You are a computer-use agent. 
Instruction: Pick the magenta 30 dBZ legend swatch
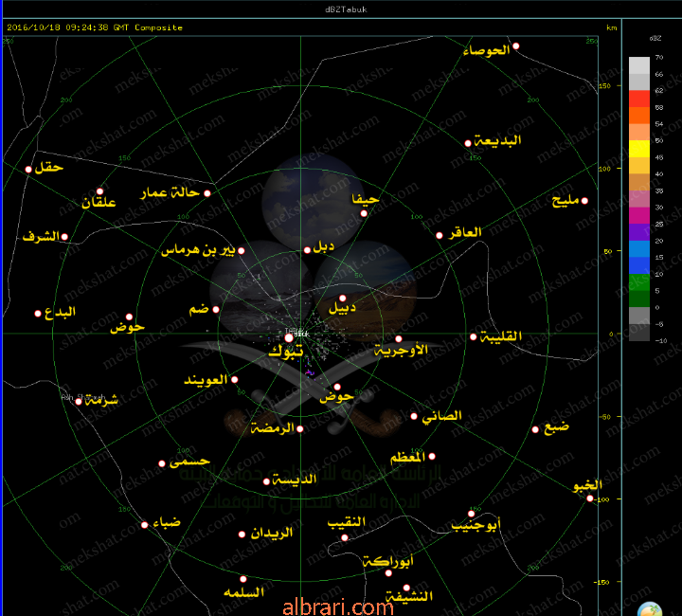tap(639, 215)
